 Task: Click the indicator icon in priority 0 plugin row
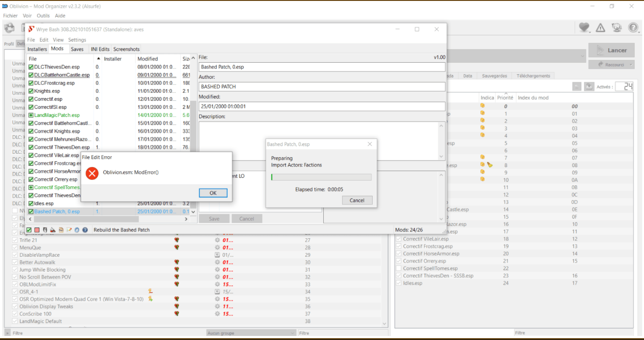pyautogui.click(x=482, y=106)
